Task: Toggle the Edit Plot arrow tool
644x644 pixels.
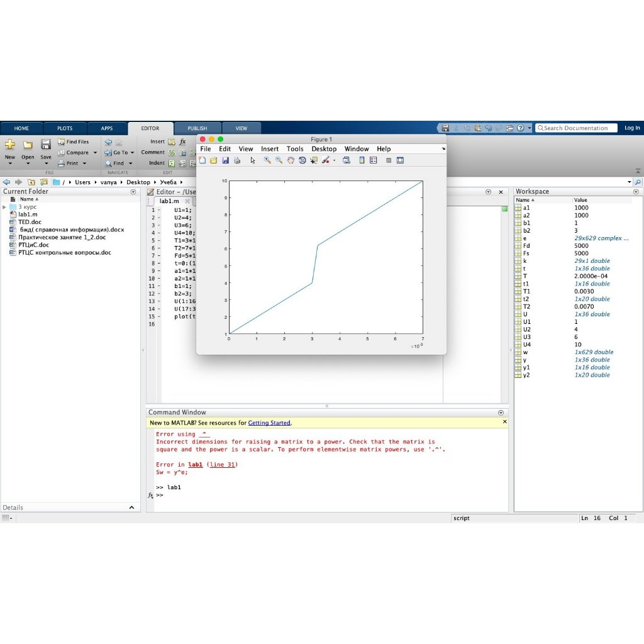Action: [253, 160]
